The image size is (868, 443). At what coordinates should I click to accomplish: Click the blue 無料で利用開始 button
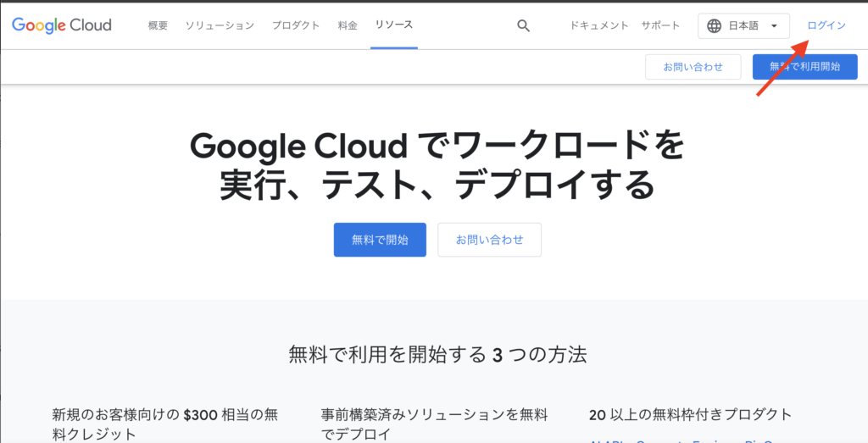click(x=804, y=67)
